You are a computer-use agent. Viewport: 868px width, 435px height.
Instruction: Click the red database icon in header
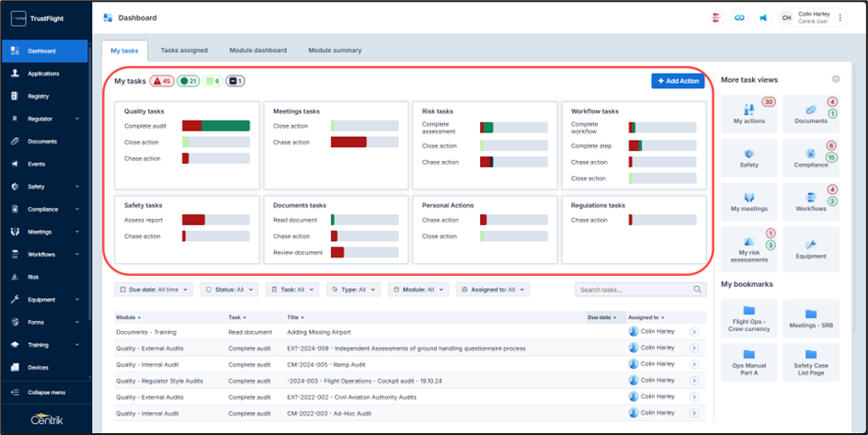pos(715,17)
